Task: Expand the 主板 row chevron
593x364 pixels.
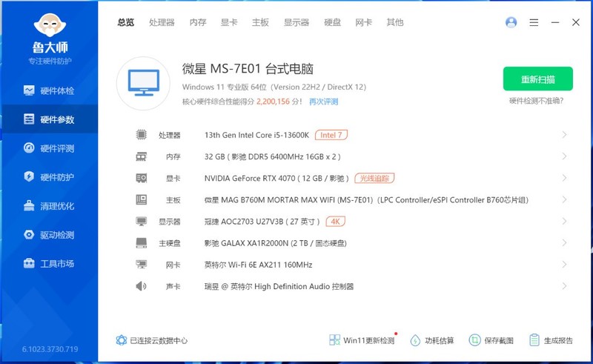Action: coord(564,199)
